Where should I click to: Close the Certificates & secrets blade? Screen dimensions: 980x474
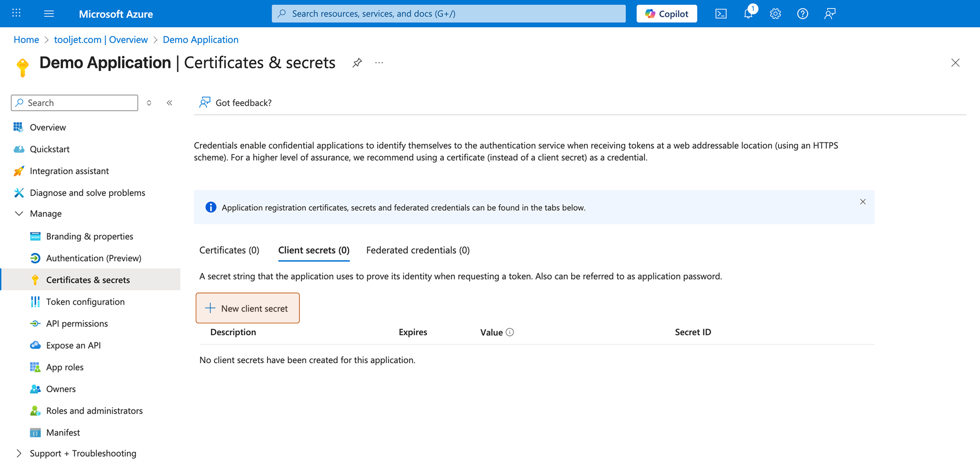click(x=955, y=63)
